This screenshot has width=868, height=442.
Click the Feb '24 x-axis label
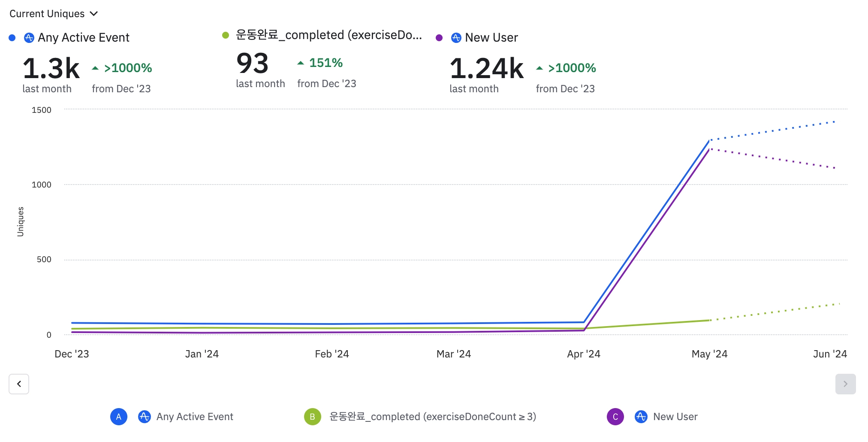(x=332, y=354)
